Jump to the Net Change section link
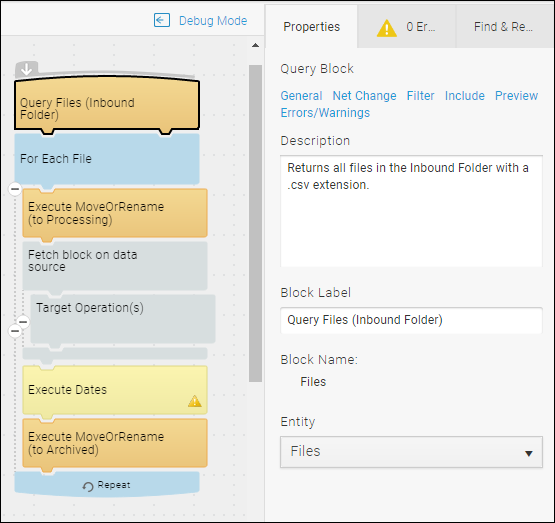 tap(364, 96)
